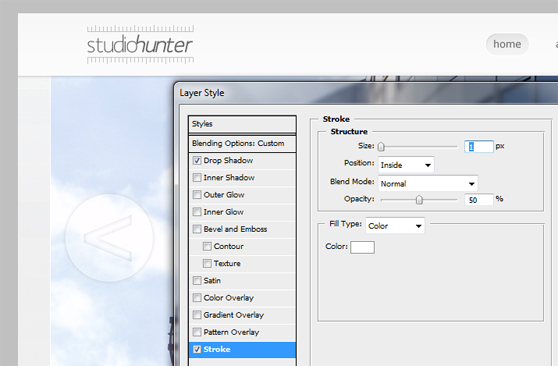Select Blending Options: Custom
The width and height of the screenshot is (558, 366).
[x=242, y=143]
